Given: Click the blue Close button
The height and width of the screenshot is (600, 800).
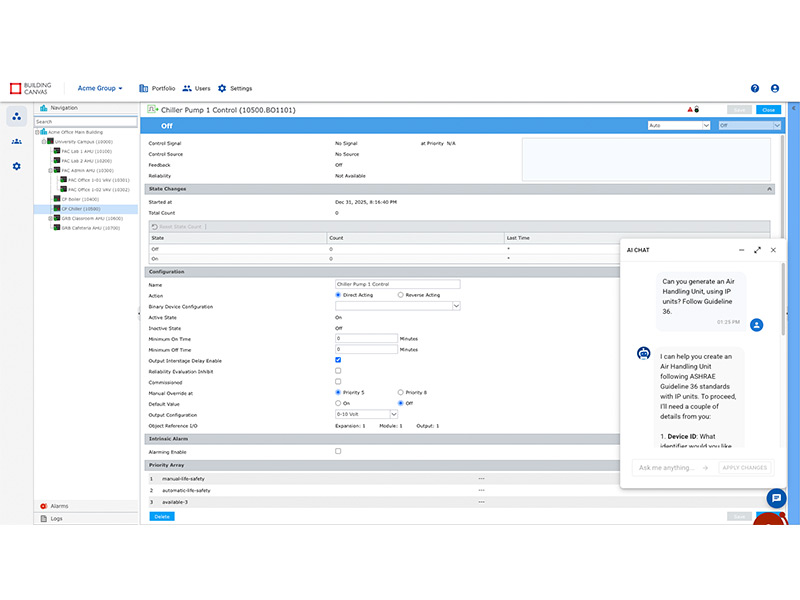Looking at the screenshot, I should (x=768, y=109).
